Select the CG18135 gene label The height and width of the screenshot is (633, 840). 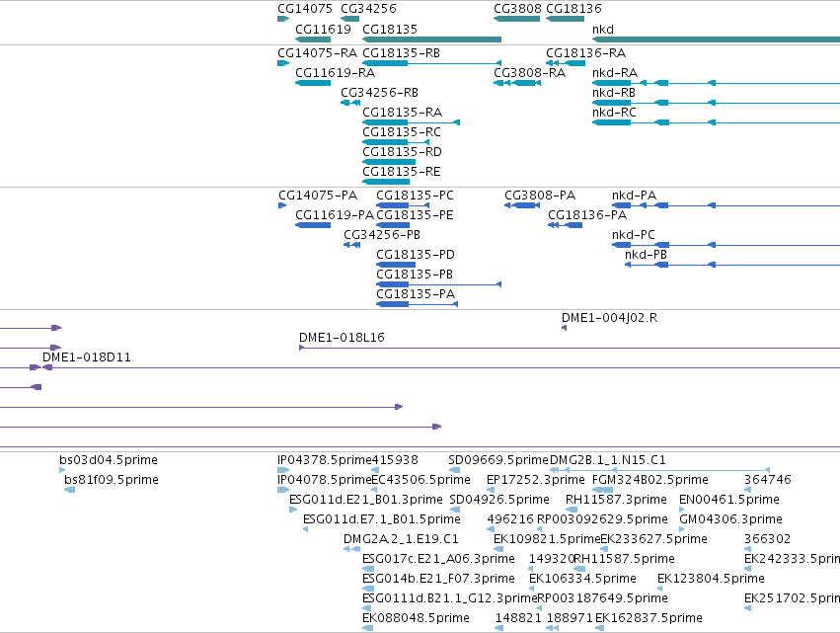[x=390, y=29]
